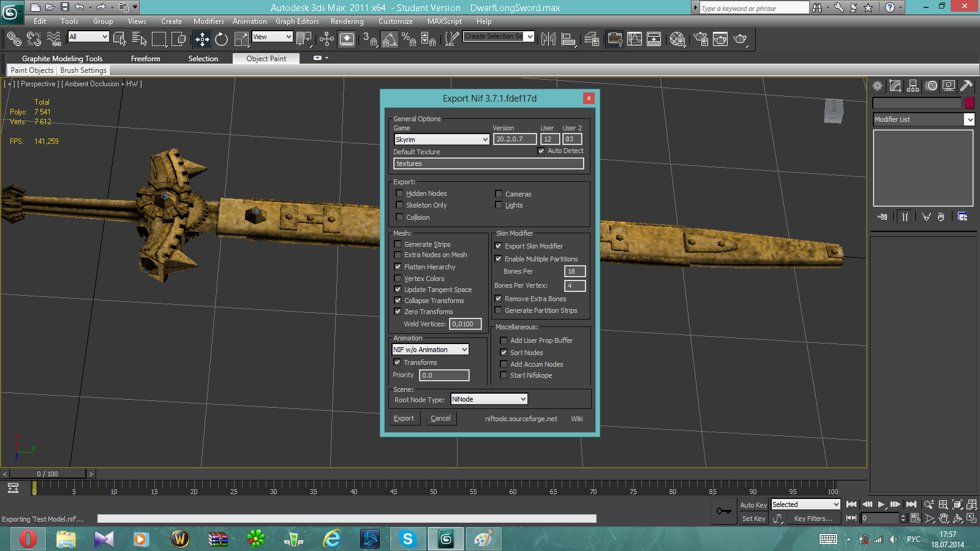The width and height of the screenshot is (980, 551).
Task: Click the Export button in the dialog
Action: tap(404, 418)
